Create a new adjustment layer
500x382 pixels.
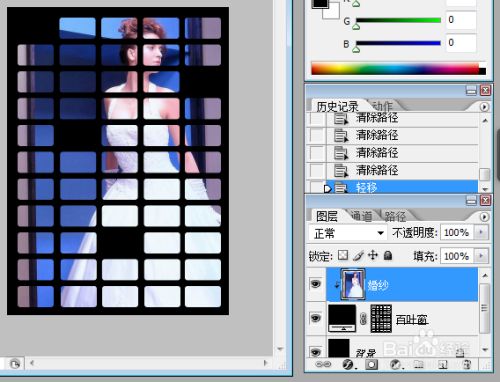tap(396, 364)
